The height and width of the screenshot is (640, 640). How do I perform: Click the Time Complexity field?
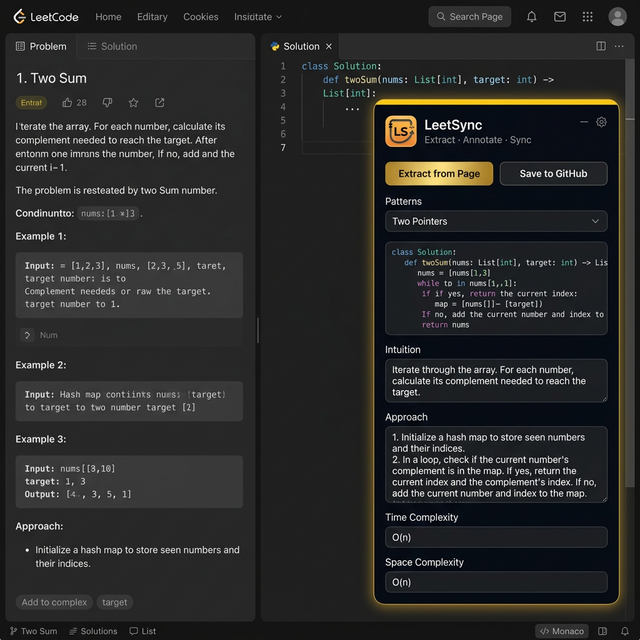coord(496,537)
